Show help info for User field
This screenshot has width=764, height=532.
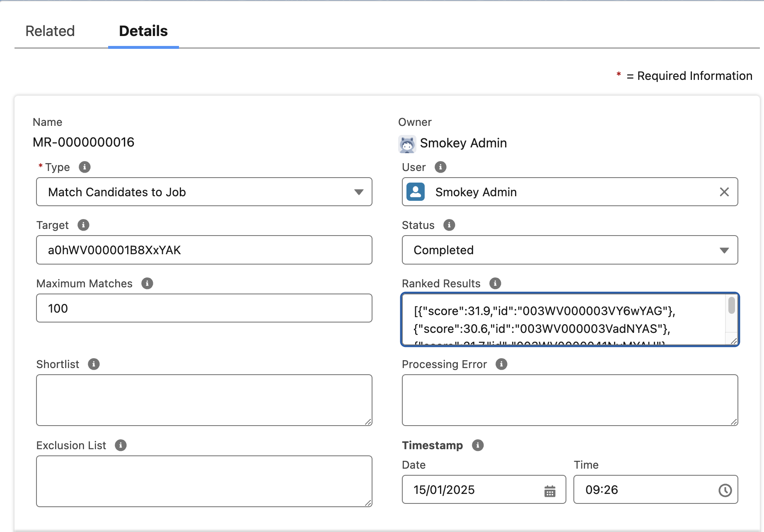(x=440, y=167)
